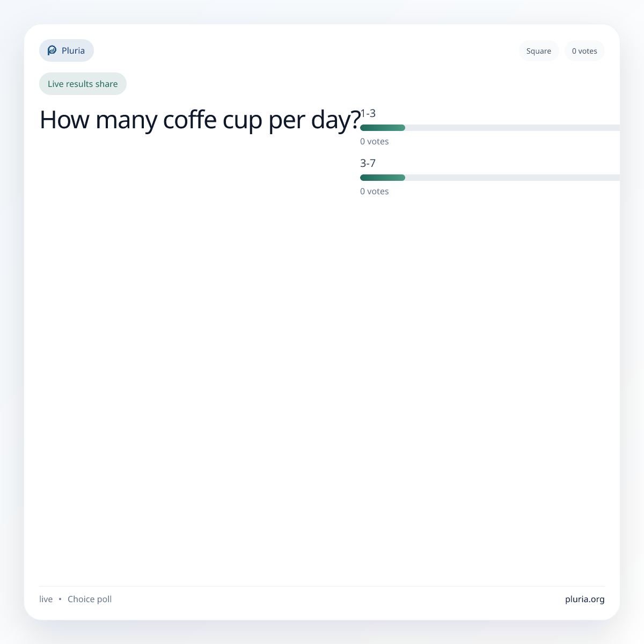Image resolution: width=644 pixels, height=644 pixels.
Task: Select the Square format chip
Action: pos(538,51)
